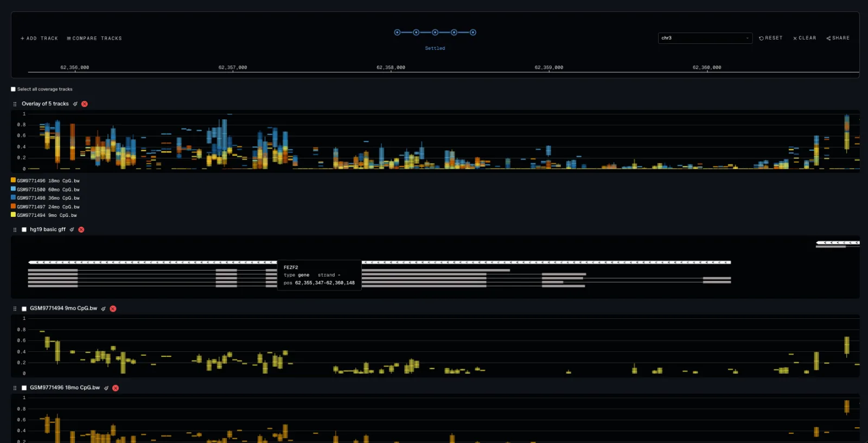Open style settings for hg19 basic gff
Image resolution: width=868 pixels, height=443 pixels.
point(72,230)
